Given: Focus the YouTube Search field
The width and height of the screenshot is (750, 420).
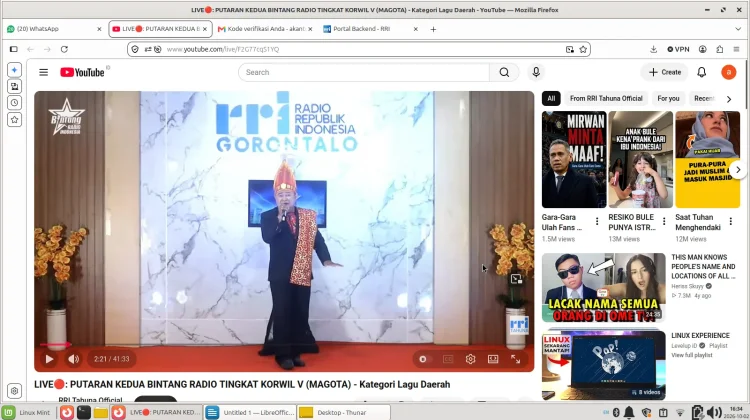Looking at the screenshot, I should tap(364, 72).
